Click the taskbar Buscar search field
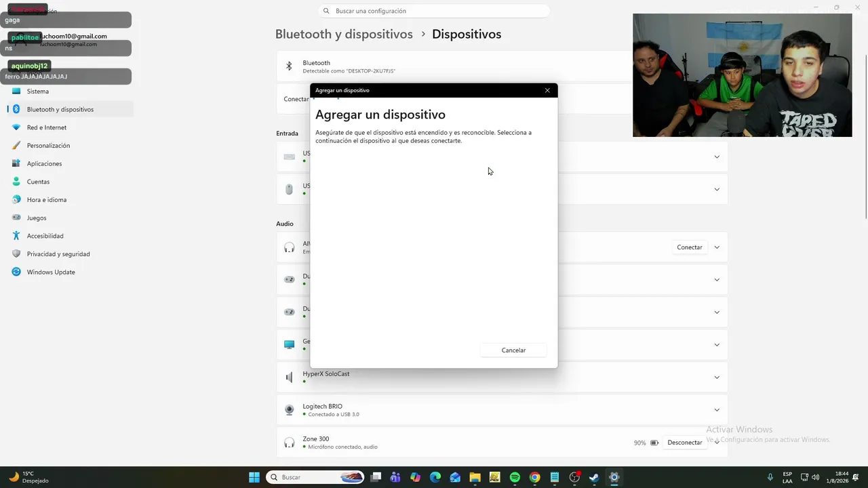 316,477
